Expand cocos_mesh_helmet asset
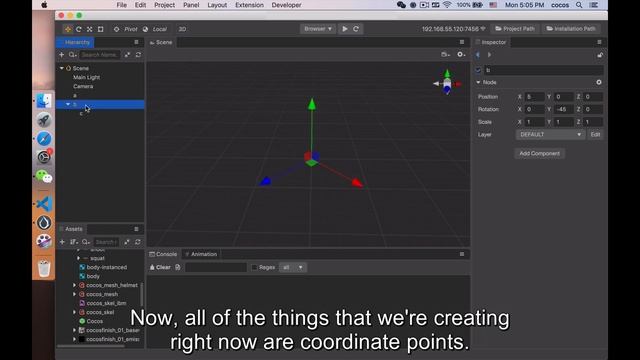640x360 pixels. coord(74,285)
